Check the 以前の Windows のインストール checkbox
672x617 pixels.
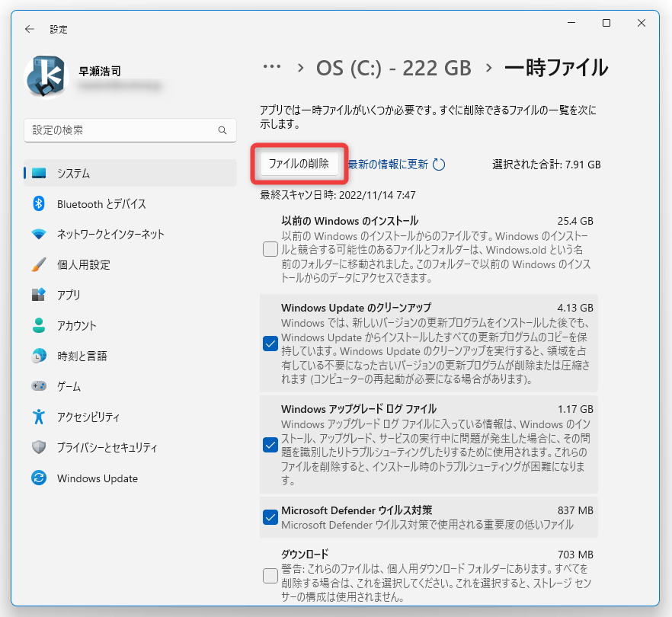(x=270, y=249)
